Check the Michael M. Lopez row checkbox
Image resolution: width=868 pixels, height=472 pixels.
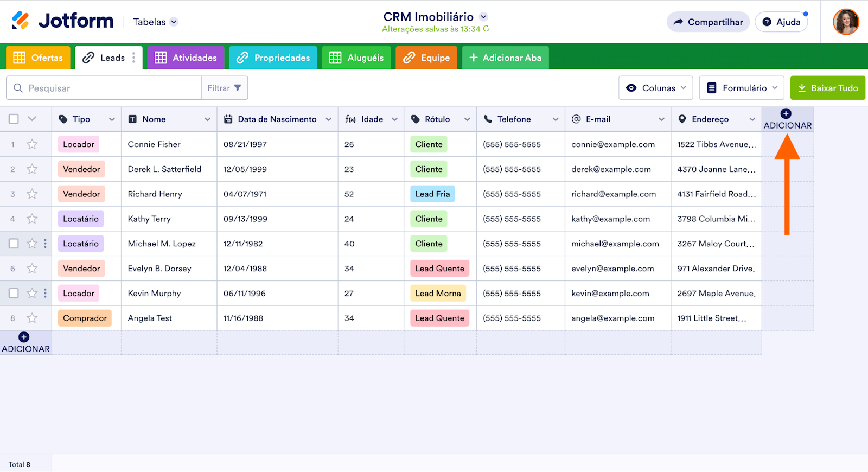[x=14, y=244]
